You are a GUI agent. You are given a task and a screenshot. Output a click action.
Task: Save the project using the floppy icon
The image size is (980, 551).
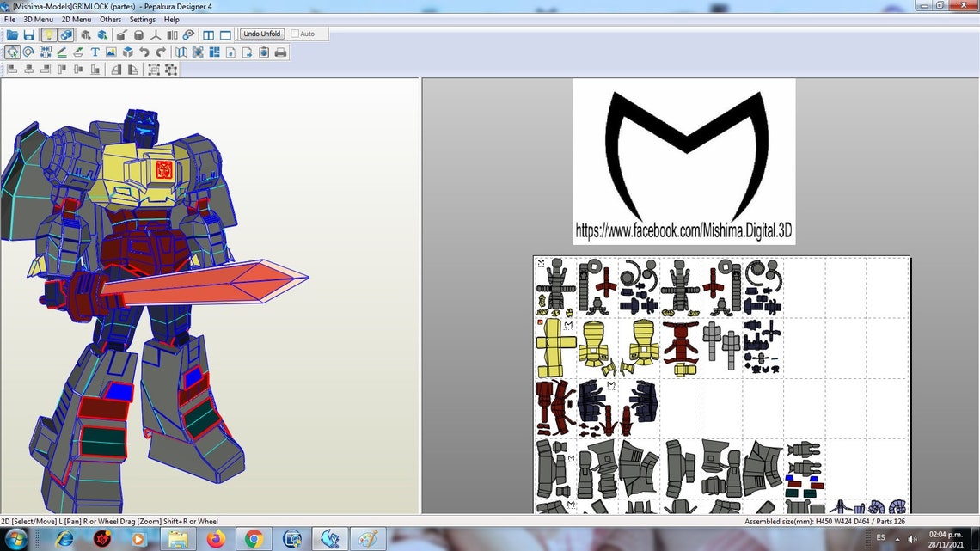point(28,34)
